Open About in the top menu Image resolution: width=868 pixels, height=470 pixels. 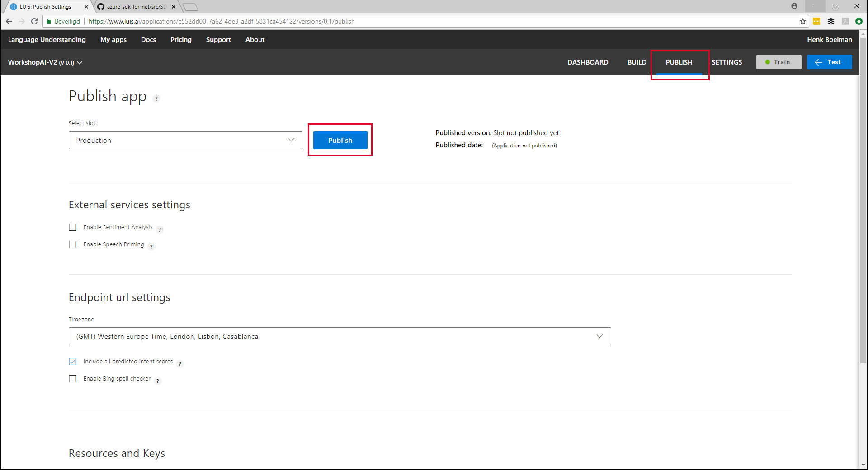coord(255,40)
